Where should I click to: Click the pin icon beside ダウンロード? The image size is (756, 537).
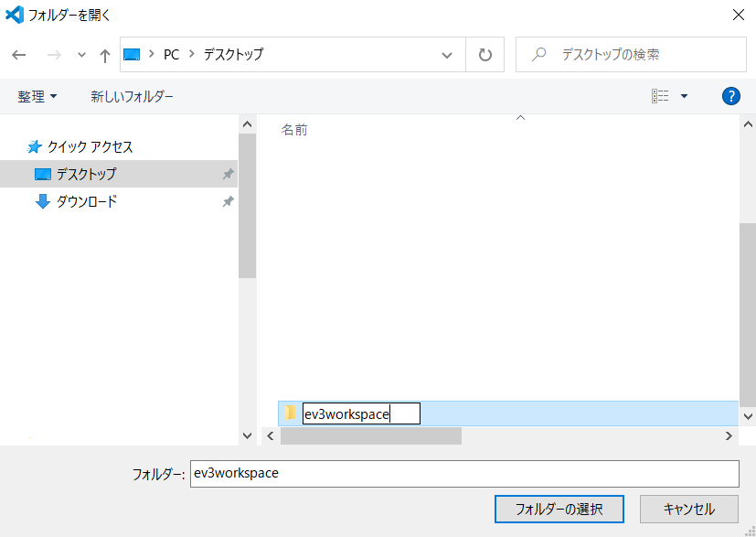[x=228, y=201]
